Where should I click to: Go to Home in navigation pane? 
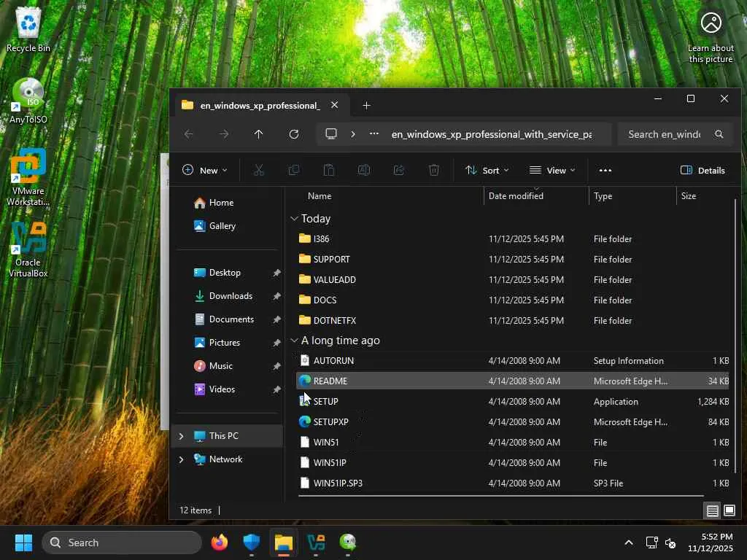coord(214,203)
